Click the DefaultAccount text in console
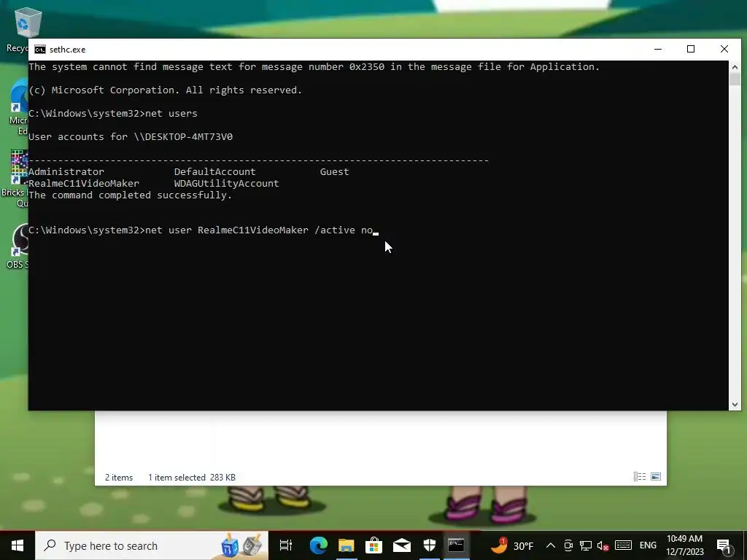The width and height of the screenshot is (747, 560). 215,171
